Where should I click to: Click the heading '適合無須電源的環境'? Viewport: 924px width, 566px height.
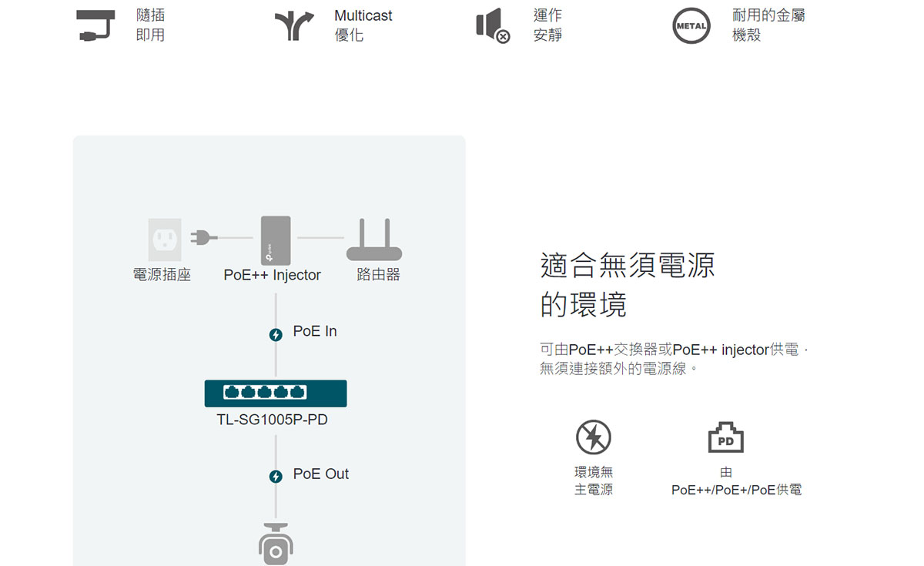[628, 285]
